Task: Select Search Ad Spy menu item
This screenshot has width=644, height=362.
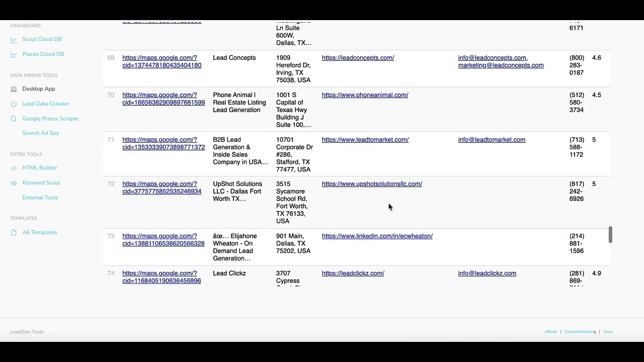Action: [x=41, y=133]
